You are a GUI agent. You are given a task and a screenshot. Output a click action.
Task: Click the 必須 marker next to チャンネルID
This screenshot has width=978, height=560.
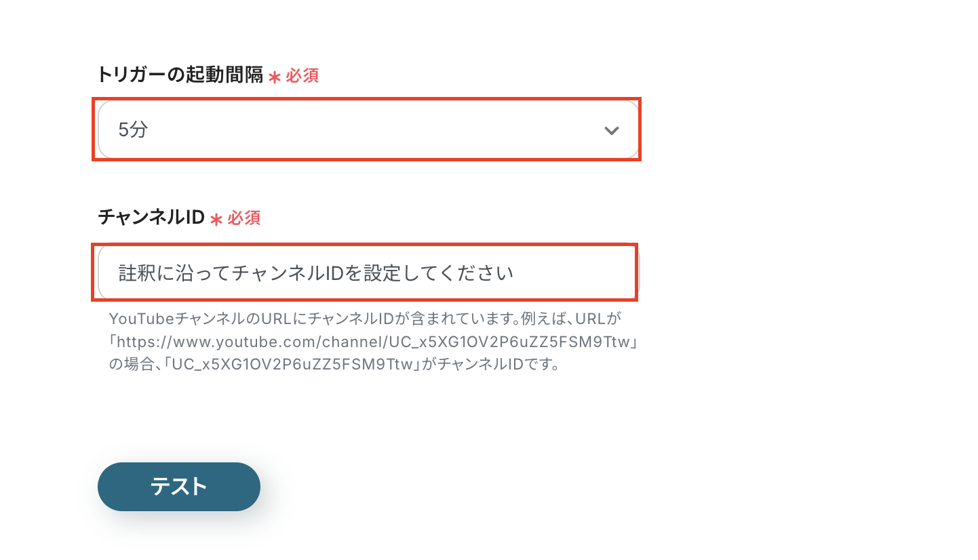click(244, 218)
